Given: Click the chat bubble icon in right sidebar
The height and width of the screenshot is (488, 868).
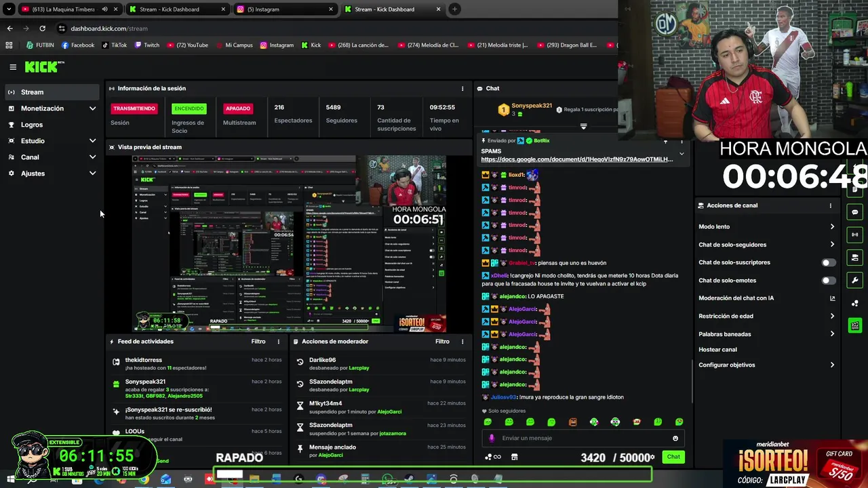Looking at the screenshot, I should click(855, 212).
